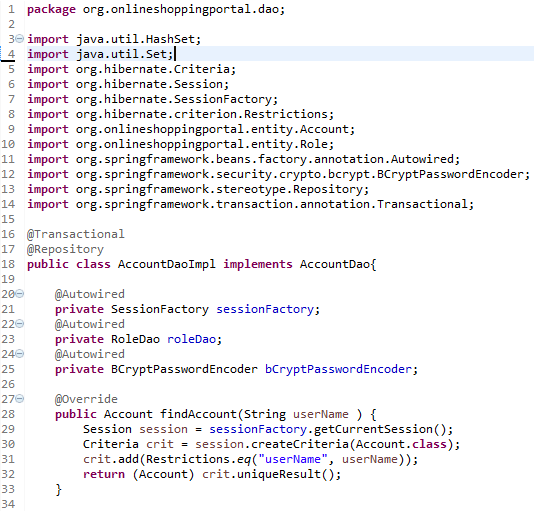Click line number 15 in gutter
This screenshot has width=534, height=511.
coord(8,219)
